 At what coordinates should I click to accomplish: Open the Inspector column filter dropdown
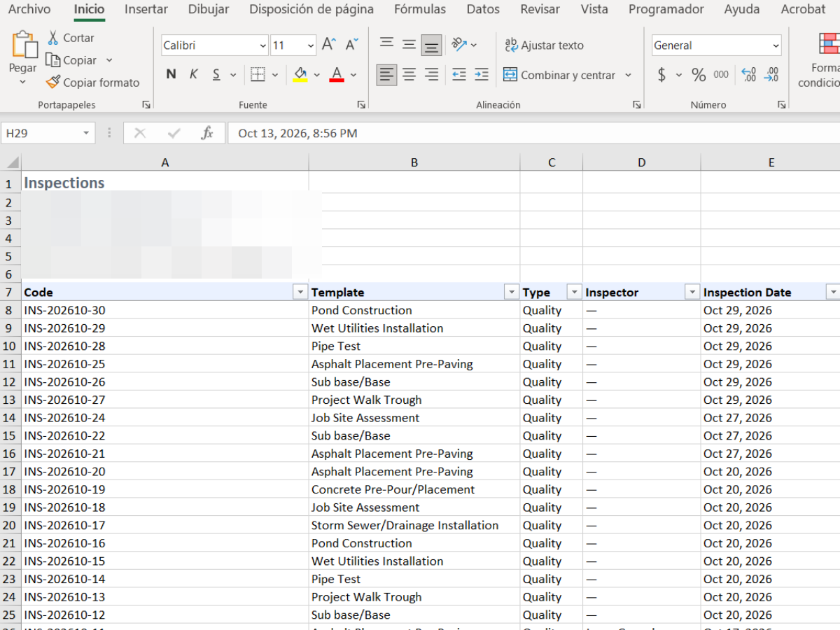692,292
